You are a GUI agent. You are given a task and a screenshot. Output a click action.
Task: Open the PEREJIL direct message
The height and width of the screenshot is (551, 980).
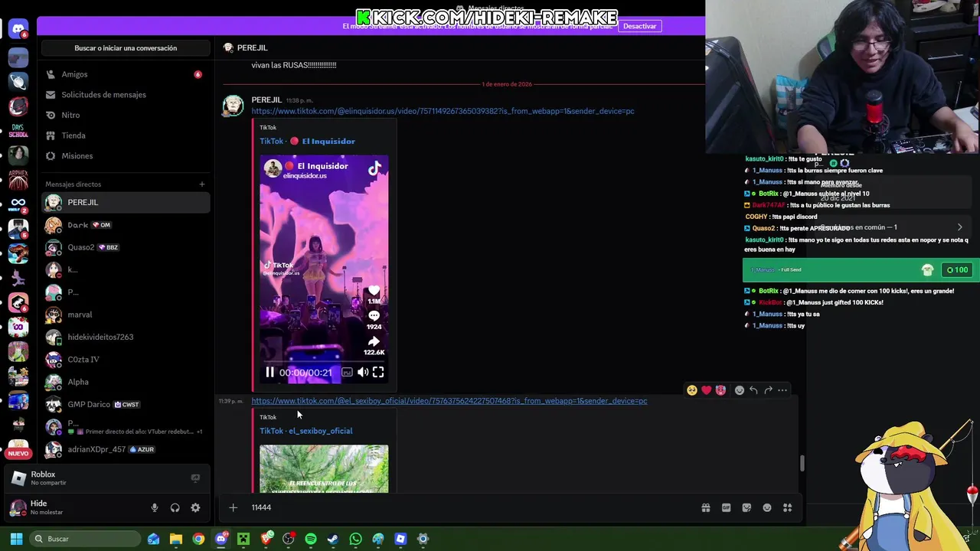pyautogui.click(x=126, y=203)
